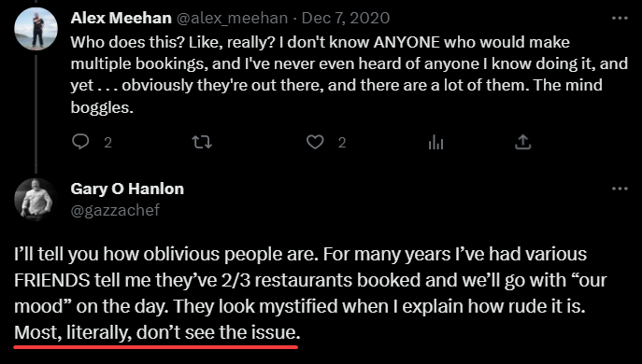View analytics for Alex Meehan's tweet
The width and height of the screenshot is (642, 364).
tap(435, 142)
